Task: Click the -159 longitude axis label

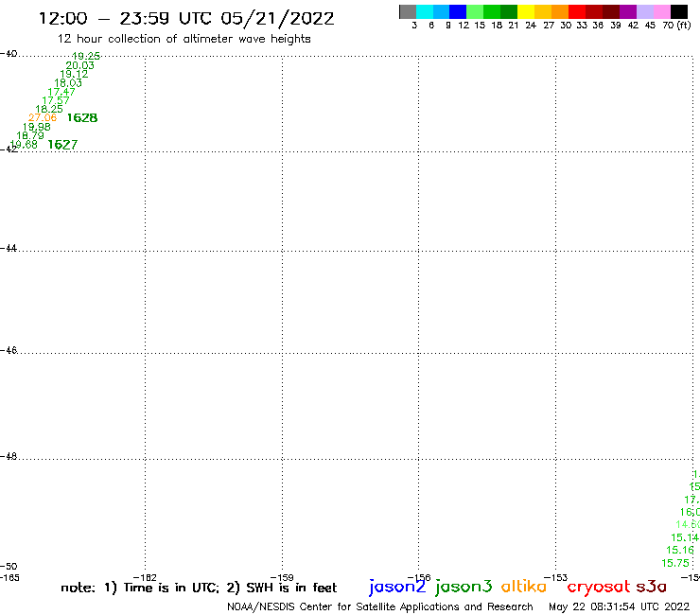Action: tap(282, 578)
